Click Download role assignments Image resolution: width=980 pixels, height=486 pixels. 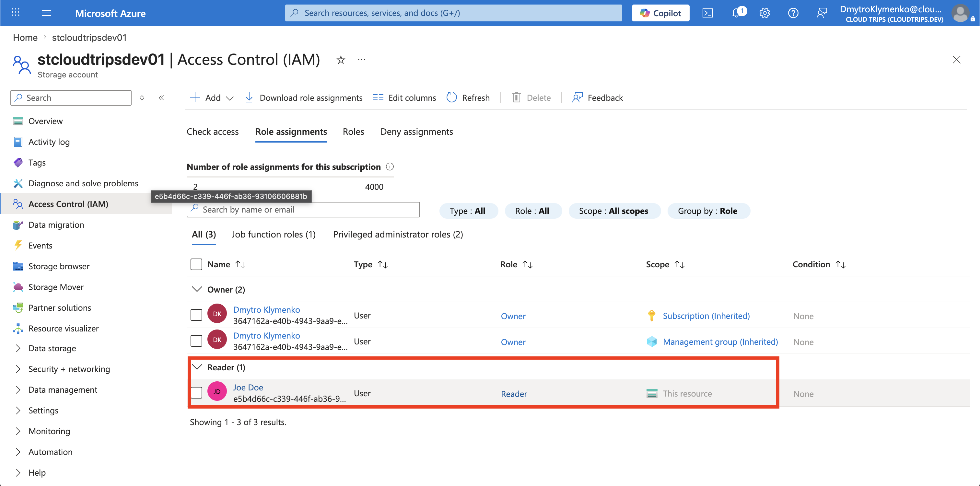point(304,98)
